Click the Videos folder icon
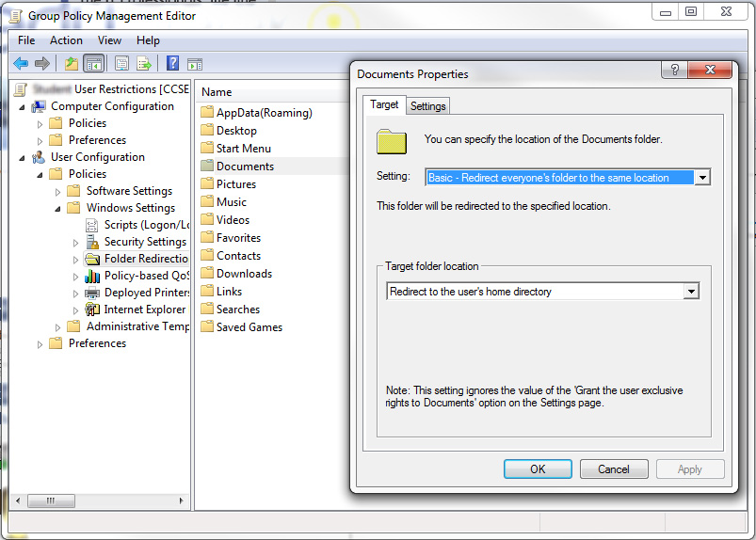This screenshot has height=540, width=756. click(207, 219)
